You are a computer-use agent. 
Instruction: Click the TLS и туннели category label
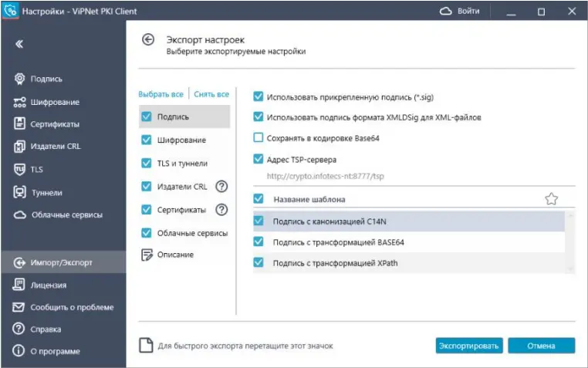182,164
